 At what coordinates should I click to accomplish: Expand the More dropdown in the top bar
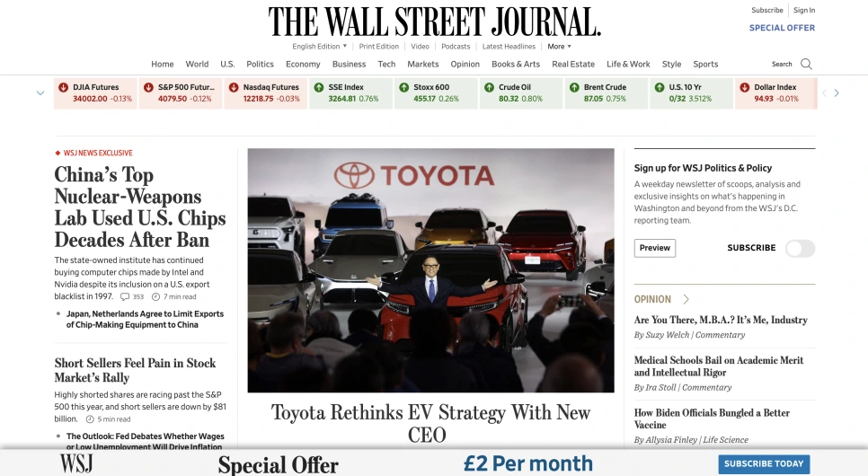pyautogui.click(x=559, y=47)
